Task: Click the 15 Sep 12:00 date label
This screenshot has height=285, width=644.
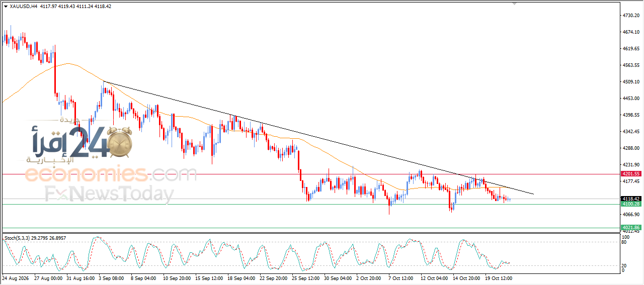Action: point(209,277)
